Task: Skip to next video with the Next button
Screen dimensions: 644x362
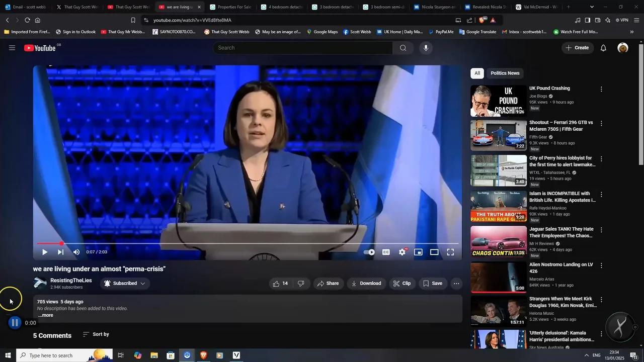Action: tap(60, 252)
